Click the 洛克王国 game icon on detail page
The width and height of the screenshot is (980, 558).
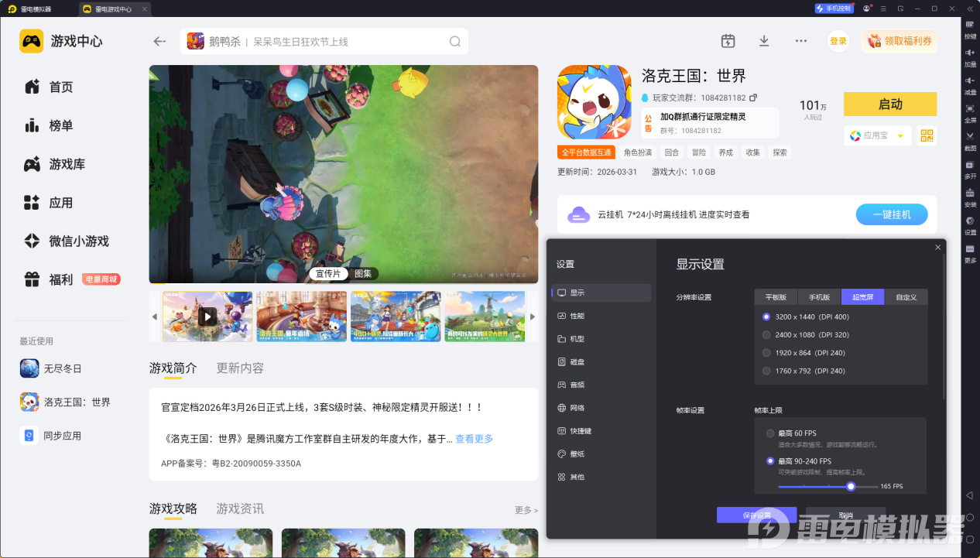click(594, 101)
